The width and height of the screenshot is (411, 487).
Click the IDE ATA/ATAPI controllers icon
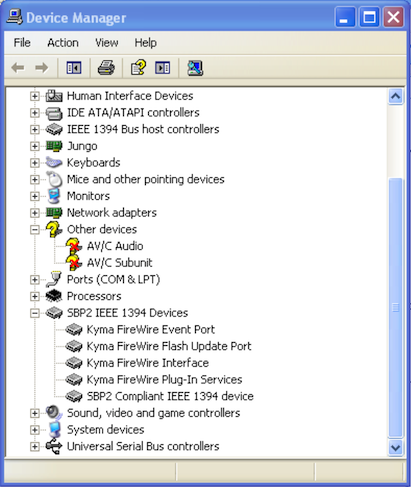[x=54, y=113]
